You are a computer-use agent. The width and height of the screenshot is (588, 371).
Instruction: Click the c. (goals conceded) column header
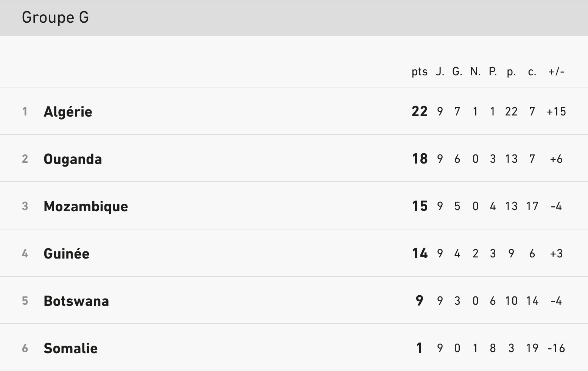click(532, 72)
